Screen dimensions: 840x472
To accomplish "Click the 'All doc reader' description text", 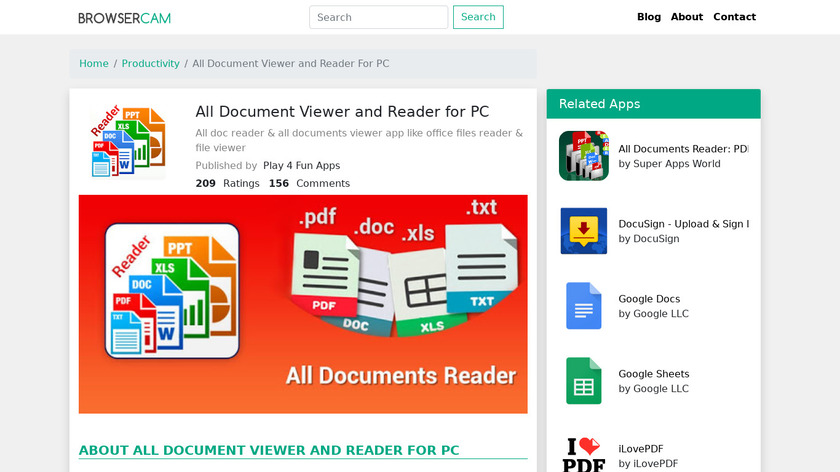I will (359, 140).
